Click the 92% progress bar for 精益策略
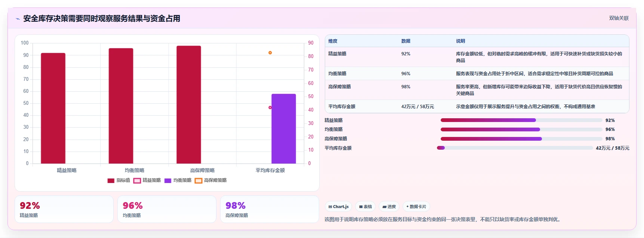Image resolution: width=644 pixels, height=238 pixels. click(521, 120)
